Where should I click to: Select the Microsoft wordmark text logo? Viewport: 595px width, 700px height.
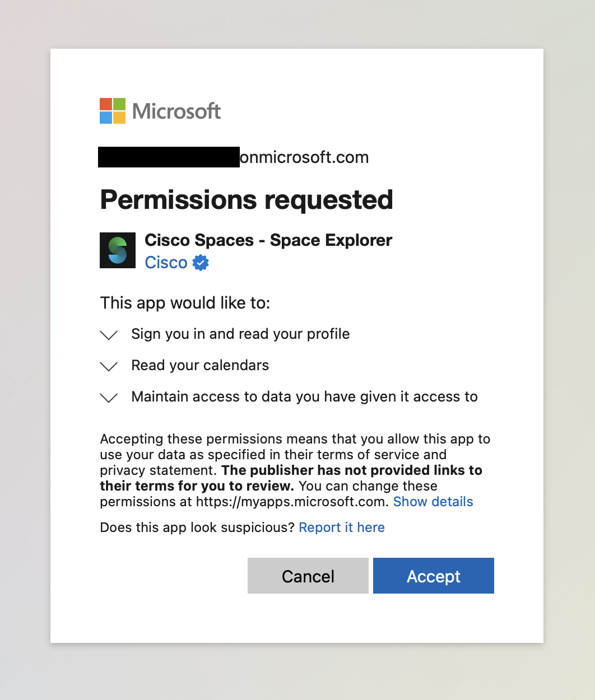coord(175,111)
